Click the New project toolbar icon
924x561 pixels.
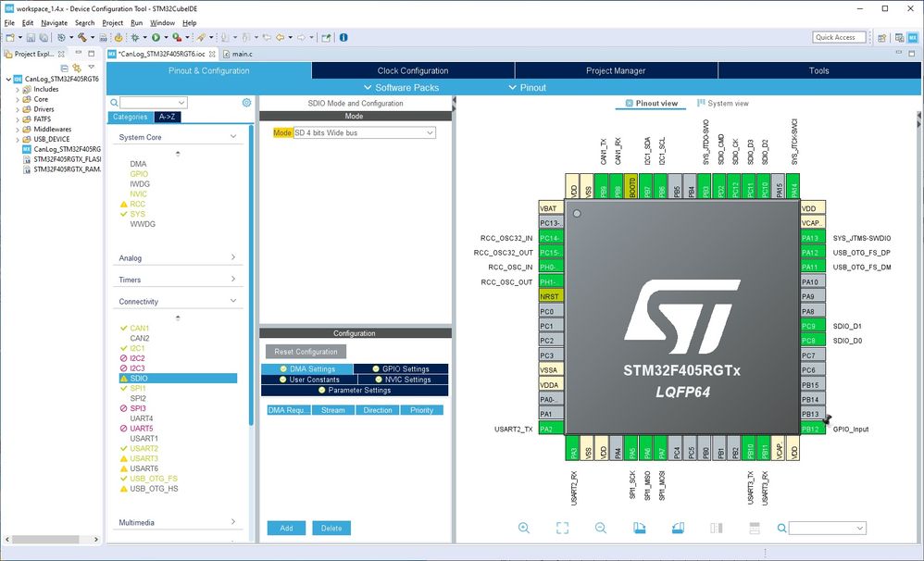coord(9,37)
